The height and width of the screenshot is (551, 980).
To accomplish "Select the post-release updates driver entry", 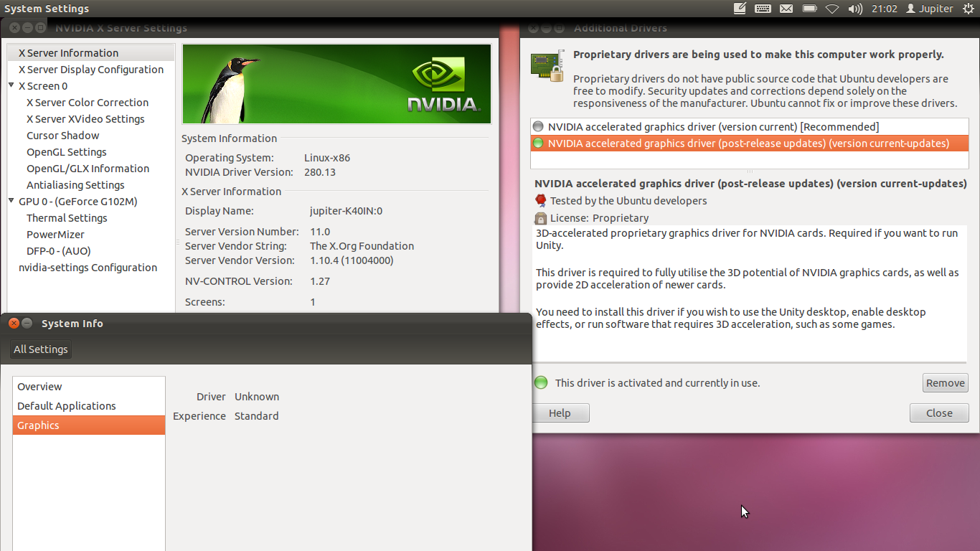I will pyautogui.click(x=749, y=143).
